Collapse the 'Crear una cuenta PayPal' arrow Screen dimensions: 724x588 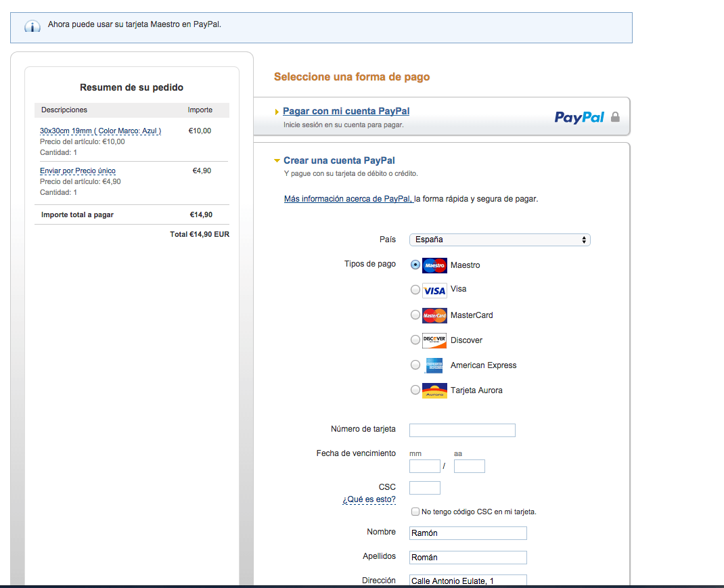click(277, 161)
